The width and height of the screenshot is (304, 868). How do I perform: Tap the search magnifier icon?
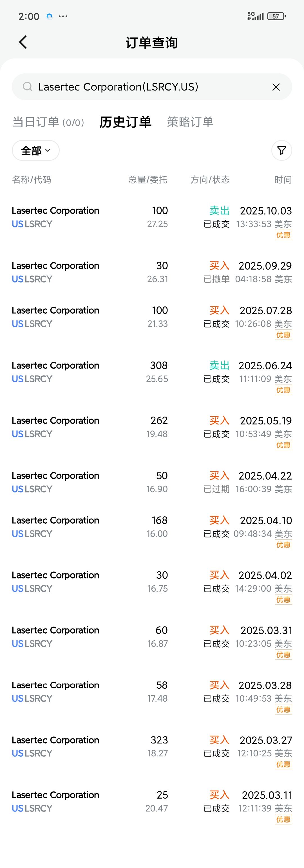[x=27, y=87]
